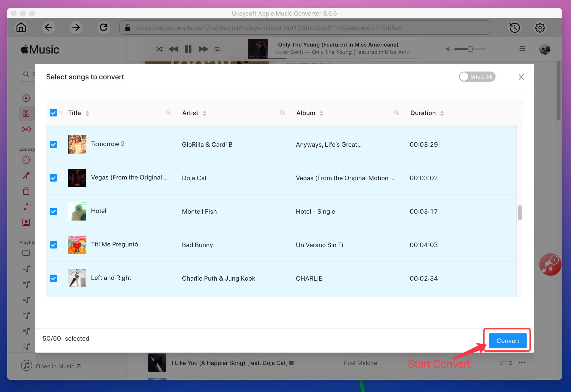This screenshot has height=392, width=571.
Task: Expand the Title column sort options
Action: (87, 113)
